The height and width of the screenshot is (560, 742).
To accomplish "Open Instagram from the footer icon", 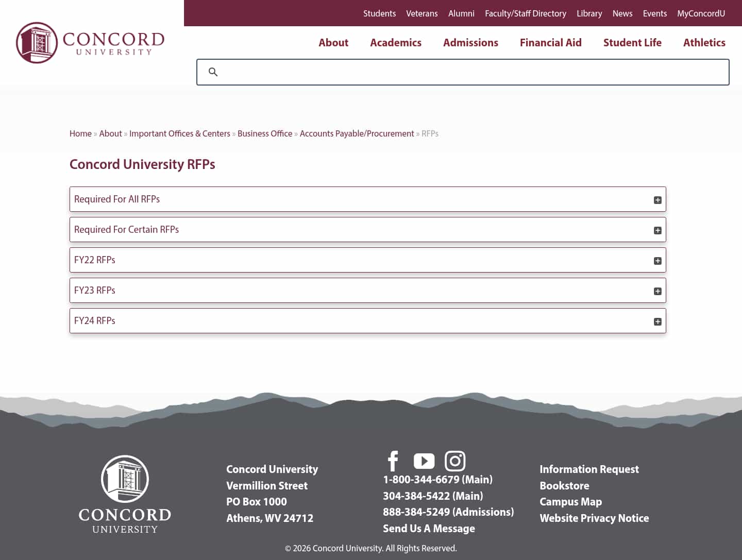I will (455, 461).
